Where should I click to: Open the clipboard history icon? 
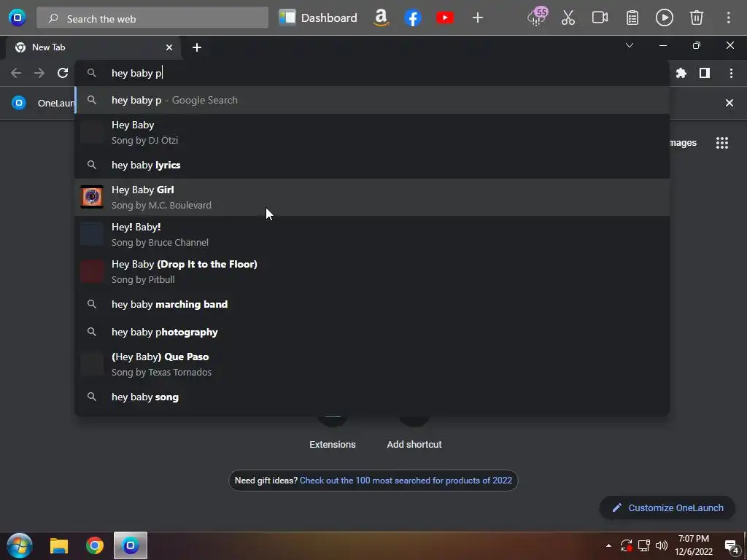[632, 18]
